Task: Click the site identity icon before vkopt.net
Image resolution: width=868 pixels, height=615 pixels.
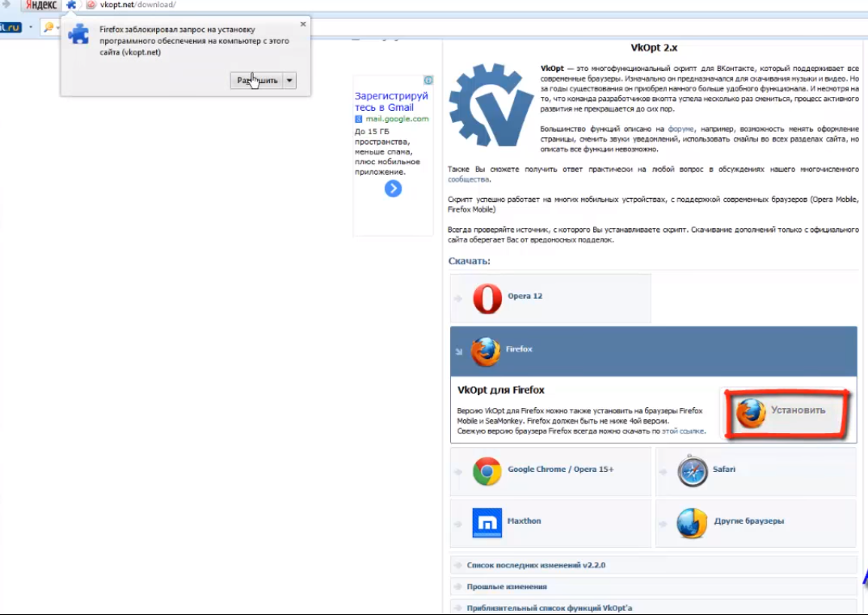Action: pyautogui.click(x=91, y=5)
